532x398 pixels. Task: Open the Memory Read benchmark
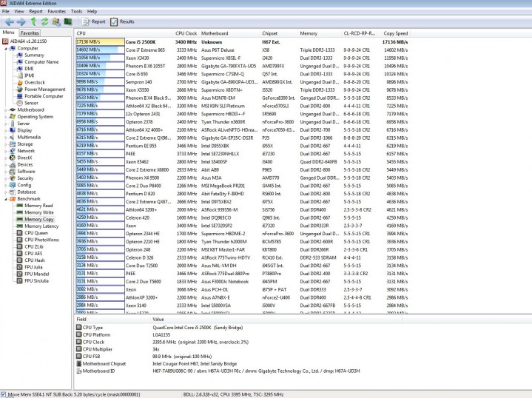35,206
